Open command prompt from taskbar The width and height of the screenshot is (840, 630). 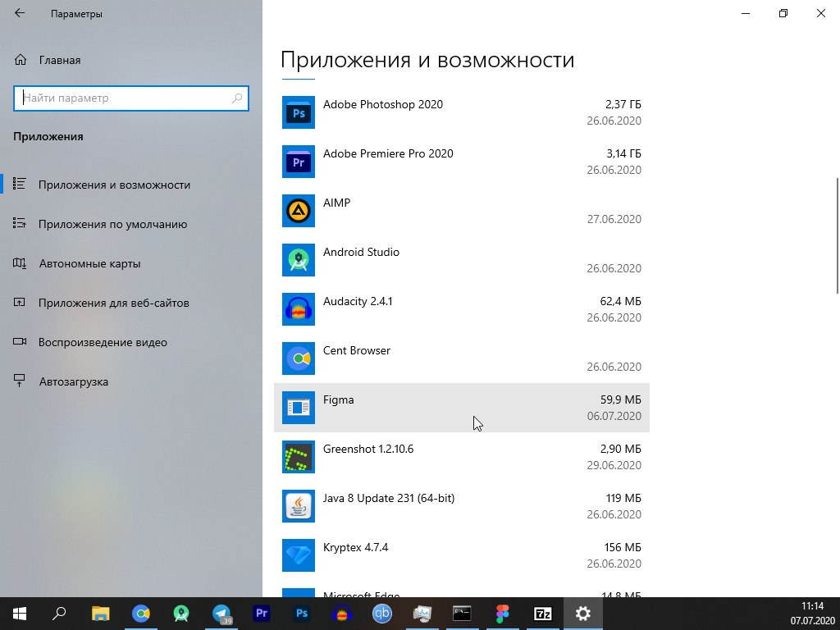[462, 614]
